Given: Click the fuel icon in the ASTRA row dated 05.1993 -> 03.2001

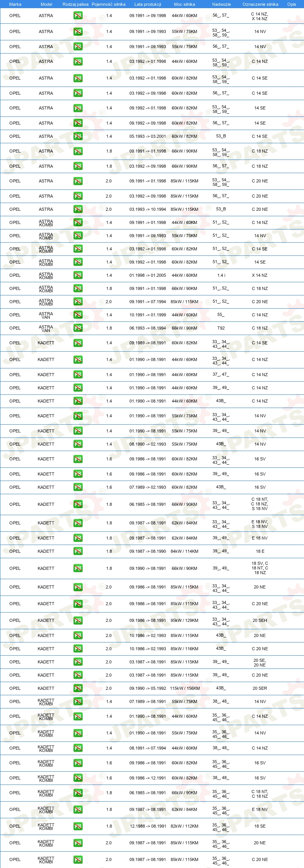Looking at the screenshot, I should [78, 136].
